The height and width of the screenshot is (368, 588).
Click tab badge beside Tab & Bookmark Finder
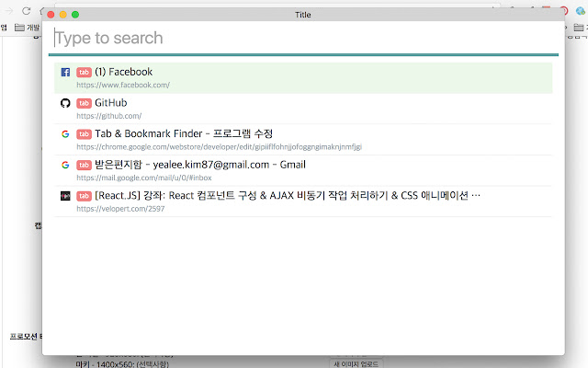click(x=84, y=134)
